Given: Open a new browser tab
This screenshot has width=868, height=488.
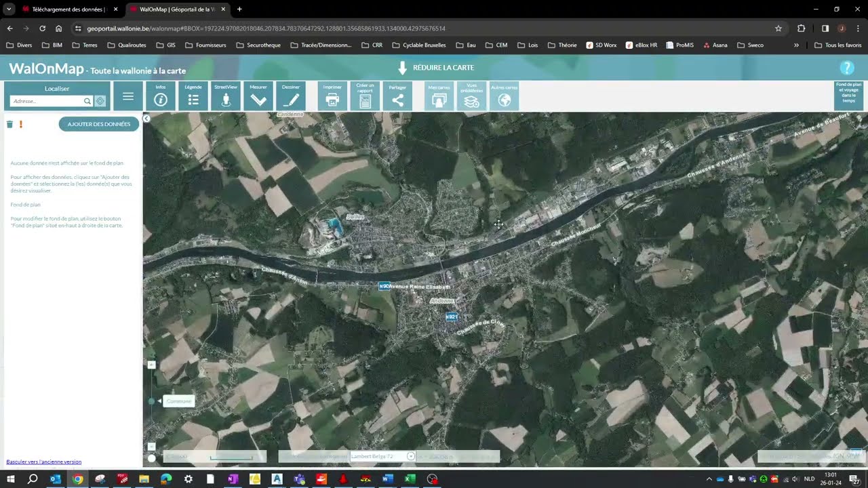Looking at the screenshot, I should pyautogui.click(x=239, y=9).
